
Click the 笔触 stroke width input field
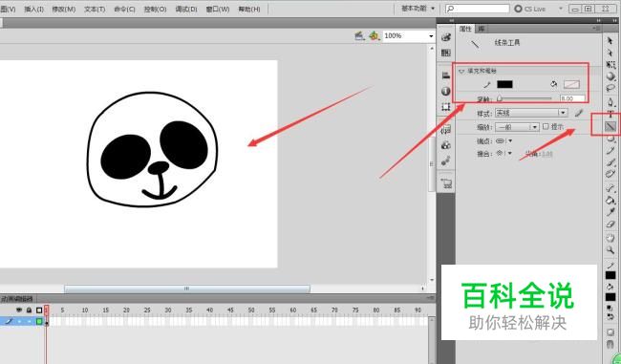coord(572,98)
